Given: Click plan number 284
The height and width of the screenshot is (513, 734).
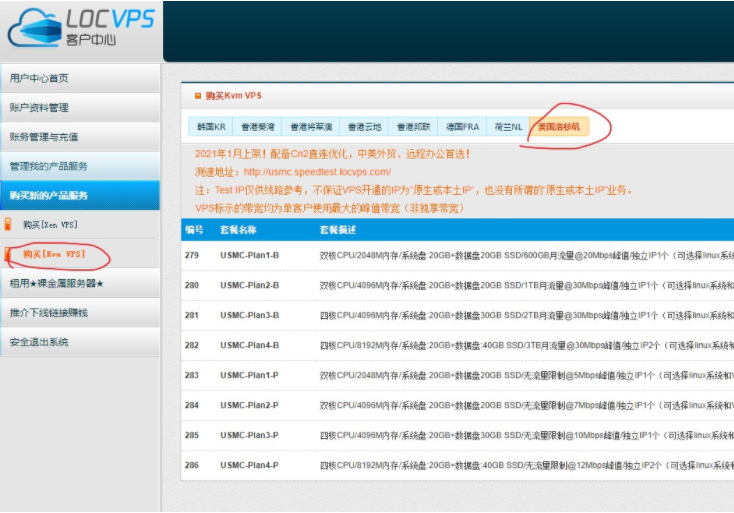Looking at the screenshot, I should click(192, 405).
